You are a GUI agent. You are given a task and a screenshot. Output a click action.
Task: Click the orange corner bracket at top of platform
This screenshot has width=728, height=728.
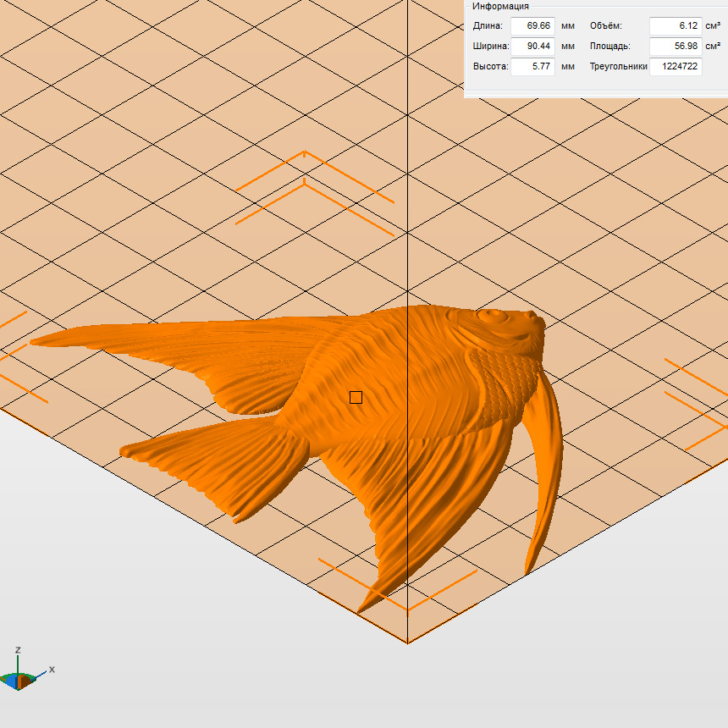pyautogui.click(x=305, y=154)
